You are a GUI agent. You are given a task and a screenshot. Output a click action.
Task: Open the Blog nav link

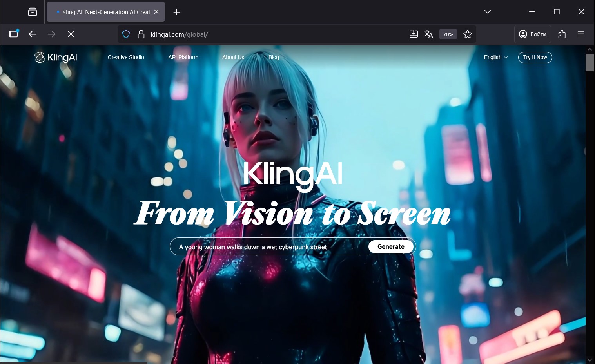click(x=274, y=57)
